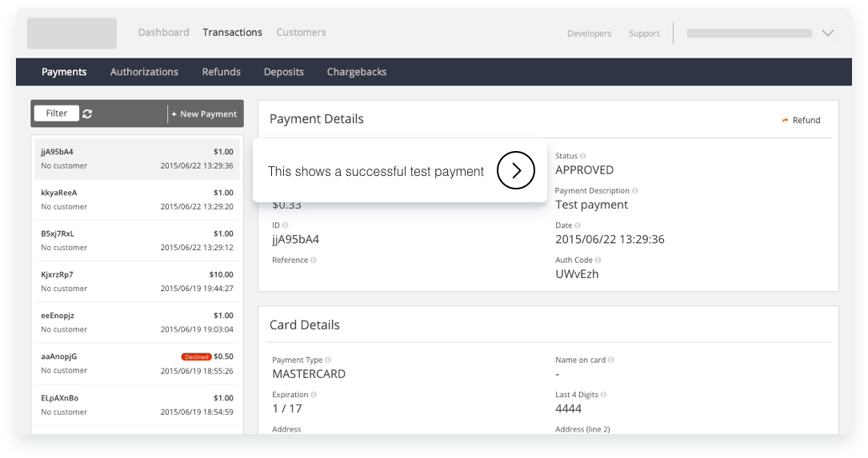Click the Auth Code value UWvEzh
Image resolution: width=868 pixels, height=458 pixels.
[577, 274]
